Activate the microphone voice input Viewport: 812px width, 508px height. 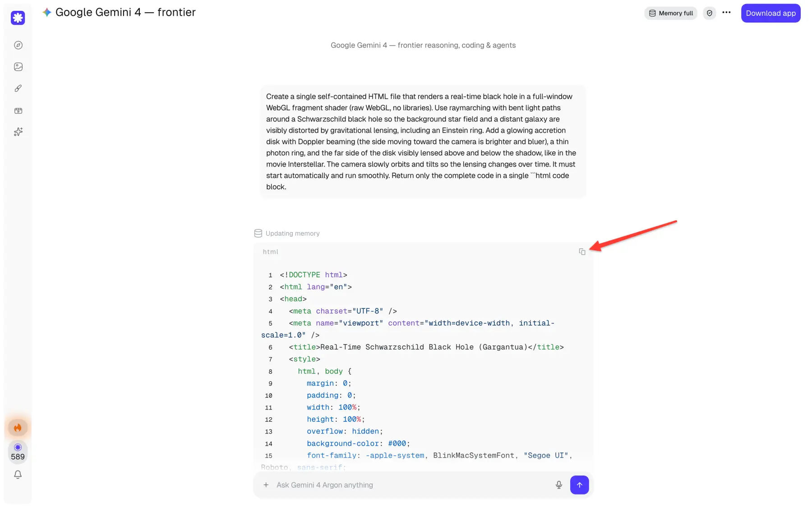(x=559, y=485)
